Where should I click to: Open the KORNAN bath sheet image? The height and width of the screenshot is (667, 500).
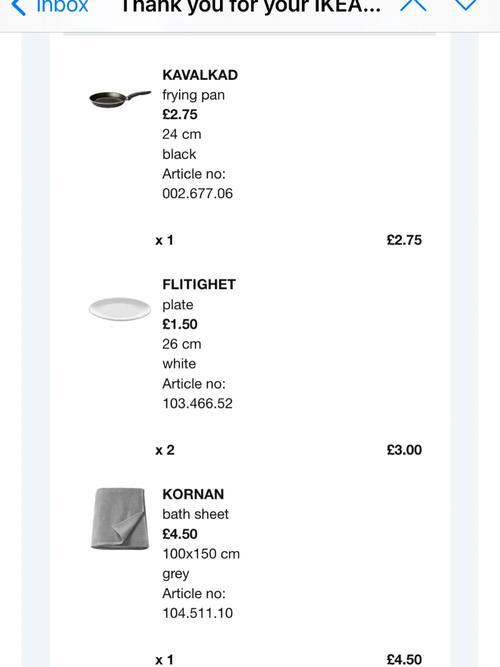120,519
